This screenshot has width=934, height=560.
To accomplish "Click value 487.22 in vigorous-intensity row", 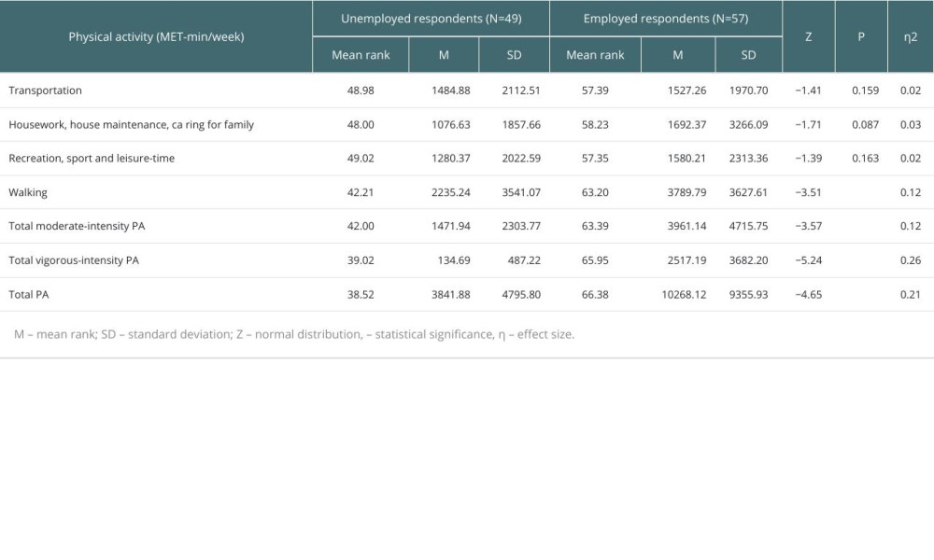I will point(524,260).
